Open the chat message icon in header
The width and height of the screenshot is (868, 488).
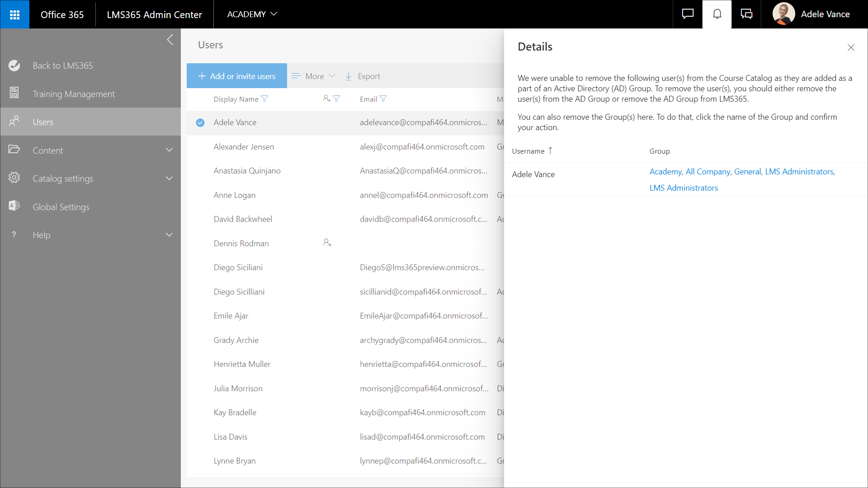click(688, 14)
